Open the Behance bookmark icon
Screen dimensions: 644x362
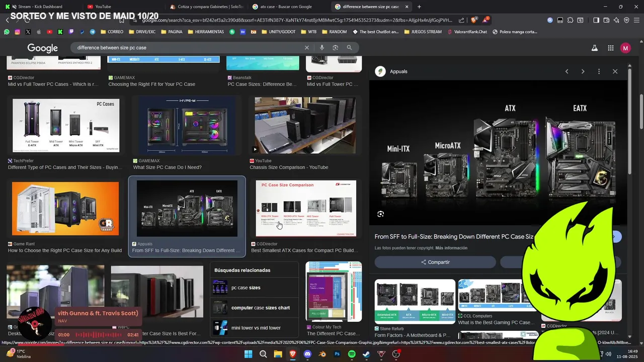(243, 32)
